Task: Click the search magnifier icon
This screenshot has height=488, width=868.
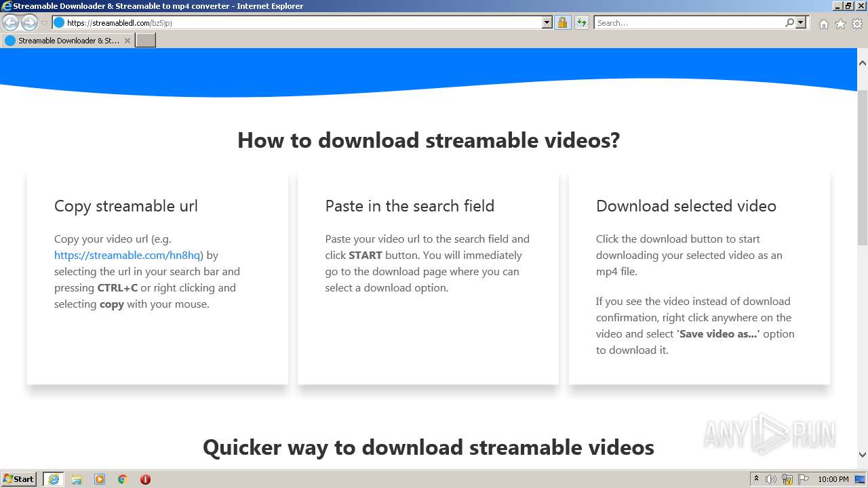Action: (x=789, y=22)
